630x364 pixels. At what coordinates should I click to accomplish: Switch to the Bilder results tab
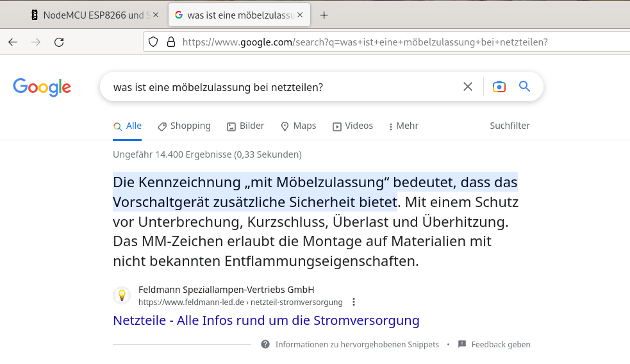245,126
